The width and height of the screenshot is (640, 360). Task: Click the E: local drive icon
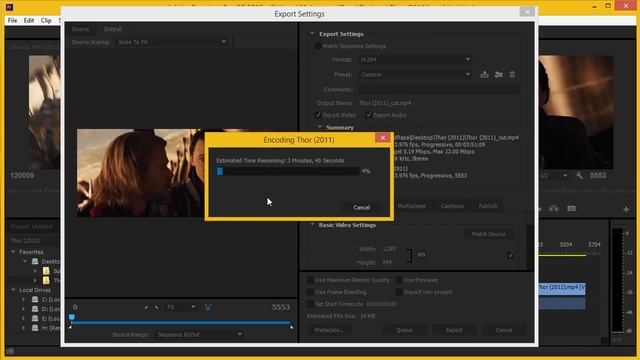point(35,318)
